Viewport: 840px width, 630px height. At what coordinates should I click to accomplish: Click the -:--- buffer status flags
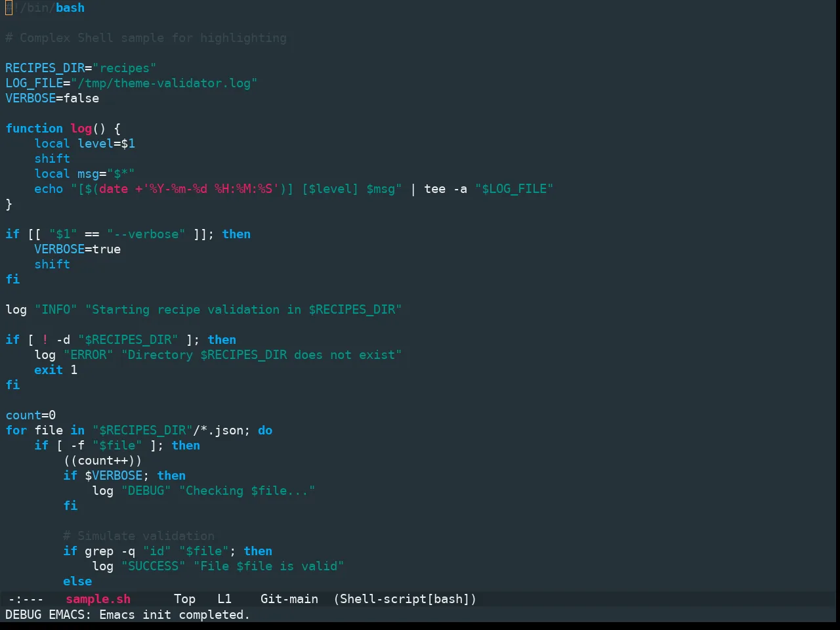[26, 599]
